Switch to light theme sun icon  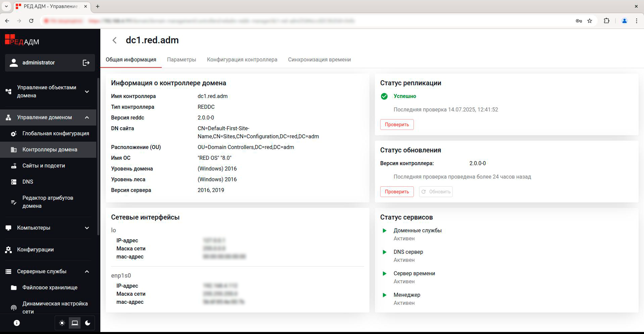pos(62,323)
